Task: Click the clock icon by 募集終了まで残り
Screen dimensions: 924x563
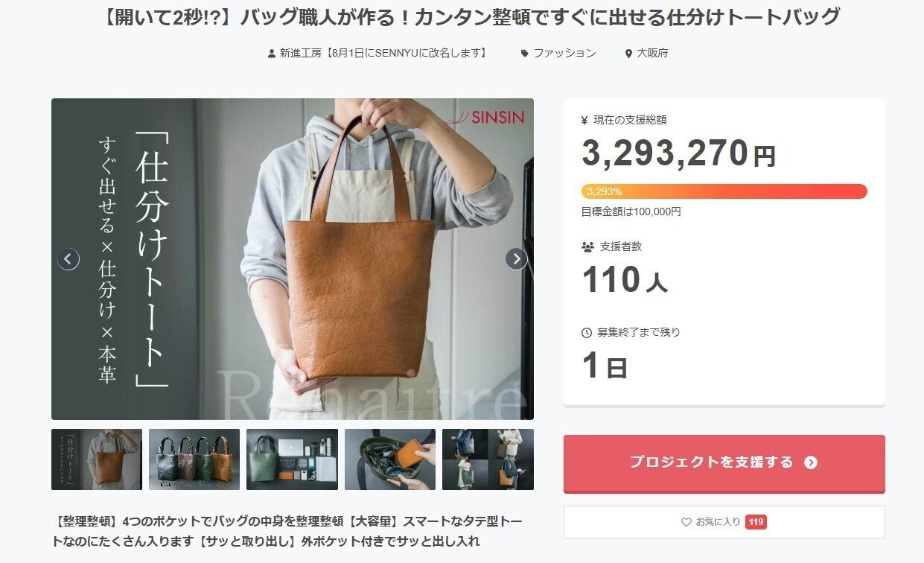Action: (x=587, y=333)
